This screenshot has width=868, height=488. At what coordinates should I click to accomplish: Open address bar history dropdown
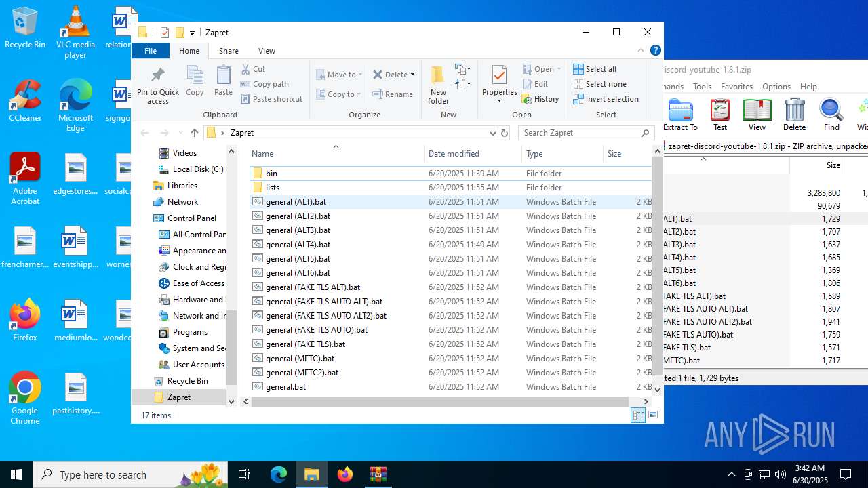492,133
